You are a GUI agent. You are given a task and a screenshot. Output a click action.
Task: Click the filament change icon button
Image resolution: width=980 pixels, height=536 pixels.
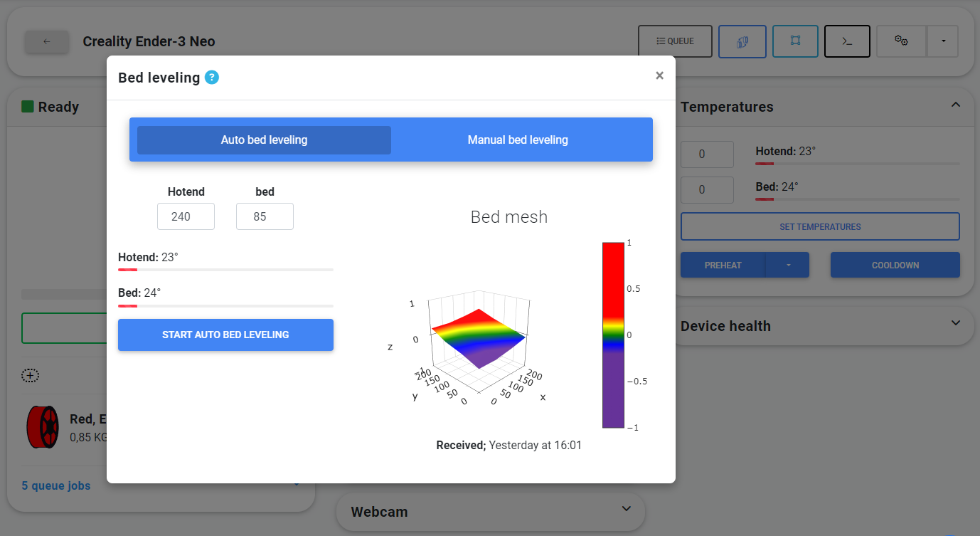click(742, 41)
